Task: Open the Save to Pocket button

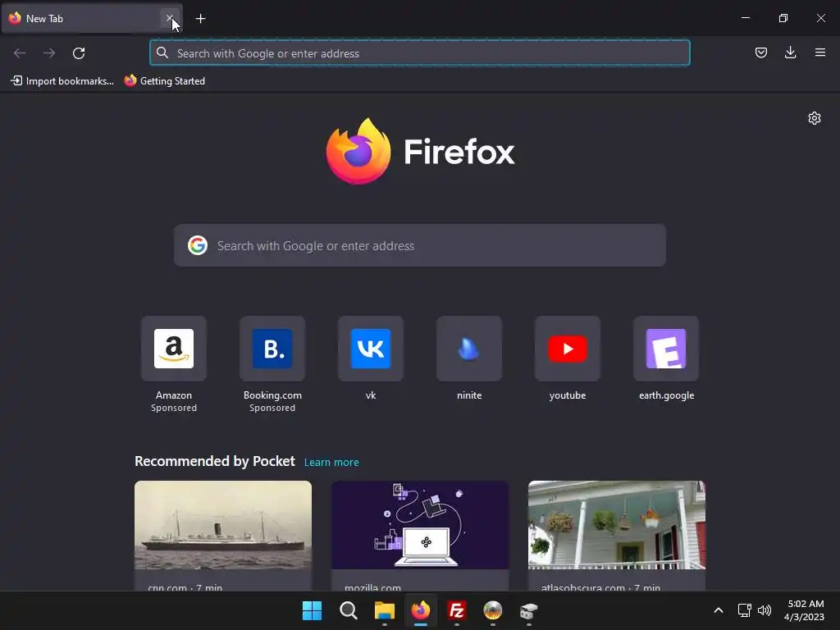Action: [760, 52]
